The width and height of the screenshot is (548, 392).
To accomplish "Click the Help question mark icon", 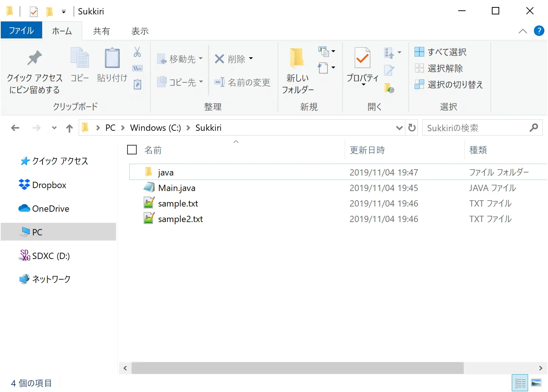I will click(539, 31).
